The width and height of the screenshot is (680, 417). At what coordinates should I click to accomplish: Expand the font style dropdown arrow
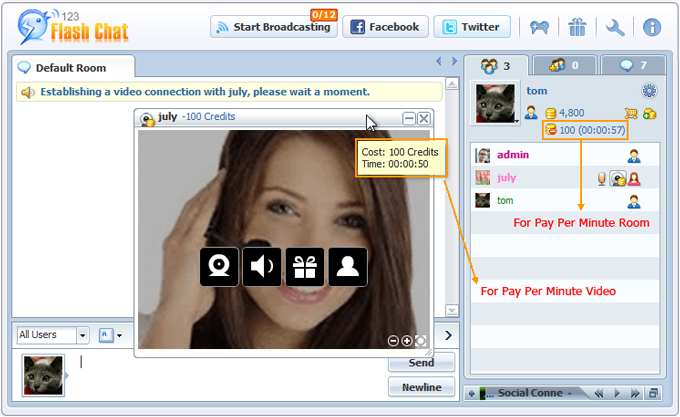coord(119,336)
